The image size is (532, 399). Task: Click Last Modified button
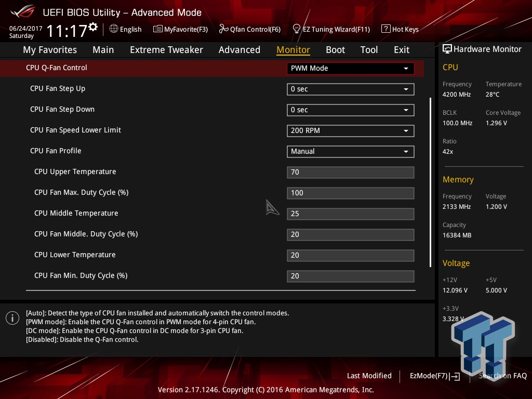[369, 376]
